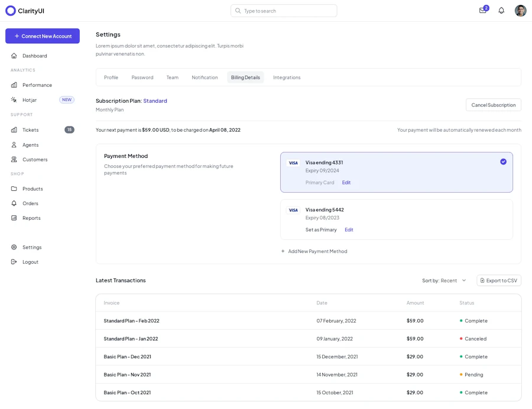
Task: Export transactions with Export to CSV
Action: 499,281
